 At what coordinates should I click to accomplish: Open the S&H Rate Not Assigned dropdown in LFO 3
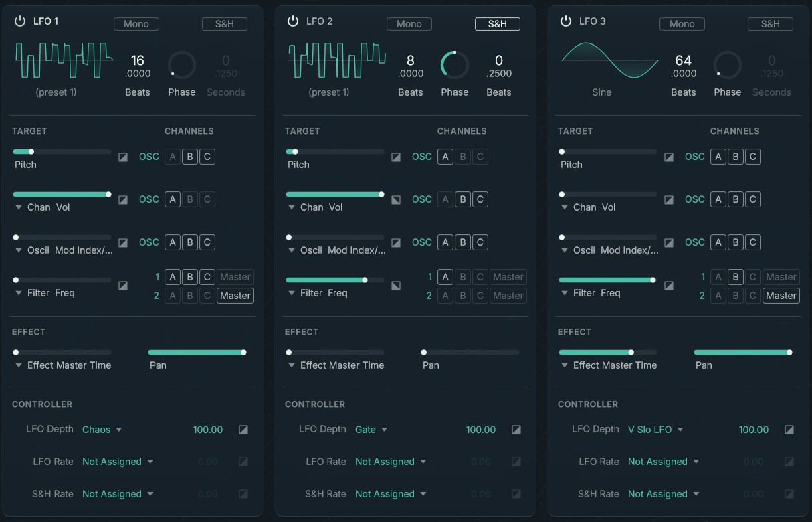point(663,493)
